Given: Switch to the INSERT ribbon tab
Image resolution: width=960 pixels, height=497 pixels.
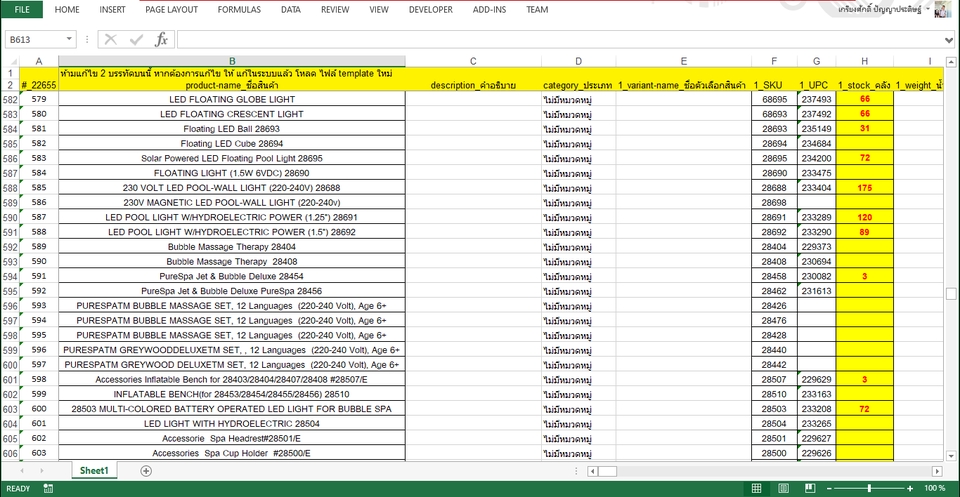Looking at the screenshot, I should (x=113, y=9).
